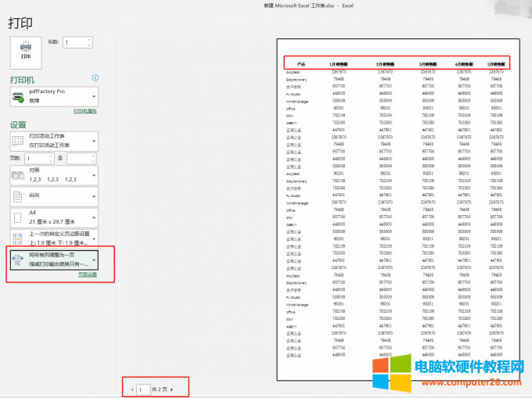Click the custom margins grid icon
Screen dimensions: 532x398
point(19,238)
